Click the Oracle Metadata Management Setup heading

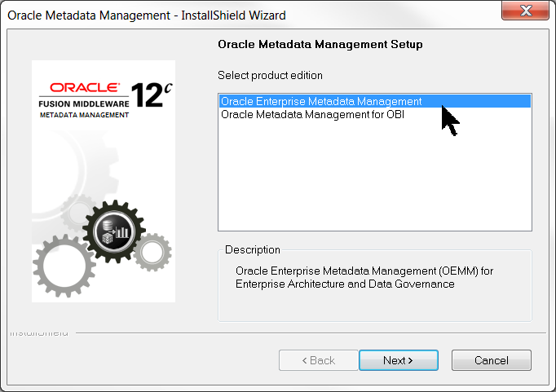320,44
